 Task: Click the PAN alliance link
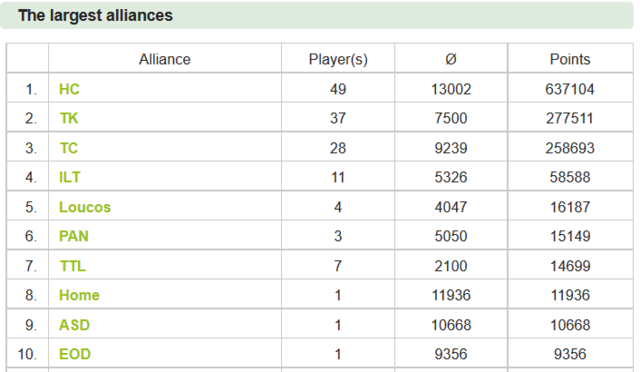[x=73, y=236]
